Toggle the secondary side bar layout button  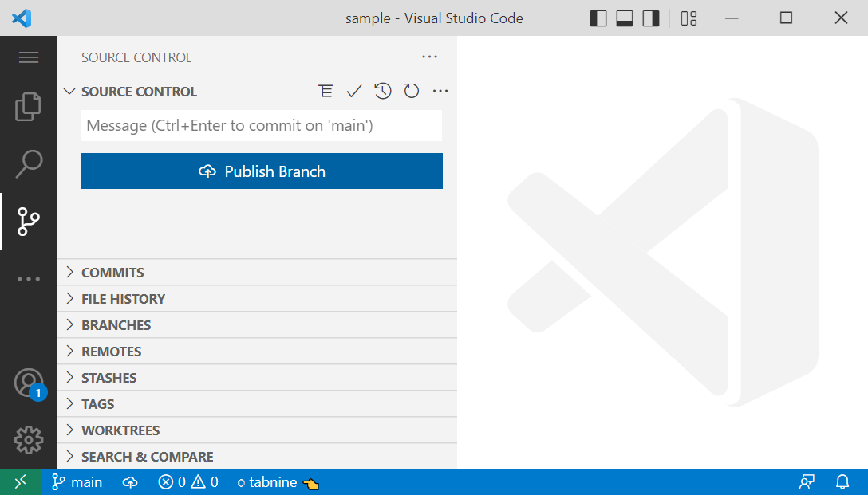tap(651, 18)
